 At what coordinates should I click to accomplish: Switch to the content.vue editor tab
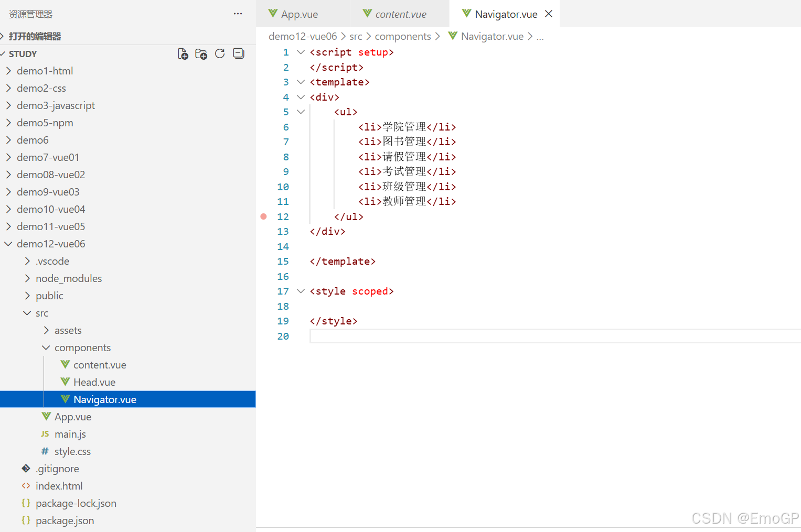pyautogui.click(x=400, y=14)
